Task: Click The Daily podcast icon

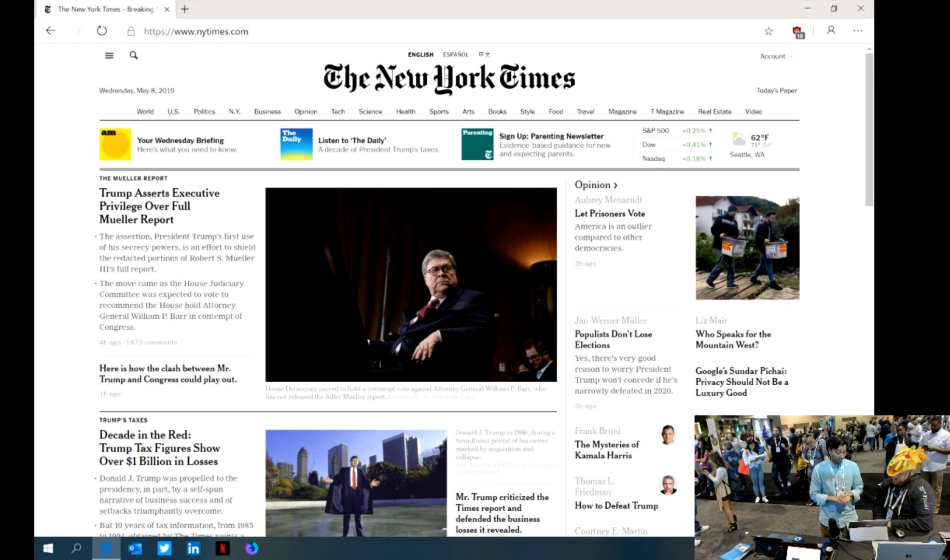Action: (x=296, y=144)
